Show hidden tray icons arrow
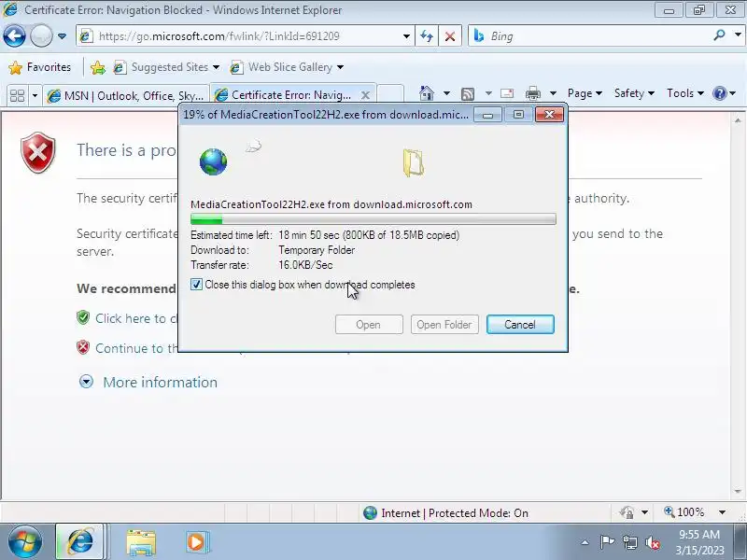Screen dimensions: 747x560 click(x=585, y=542)
